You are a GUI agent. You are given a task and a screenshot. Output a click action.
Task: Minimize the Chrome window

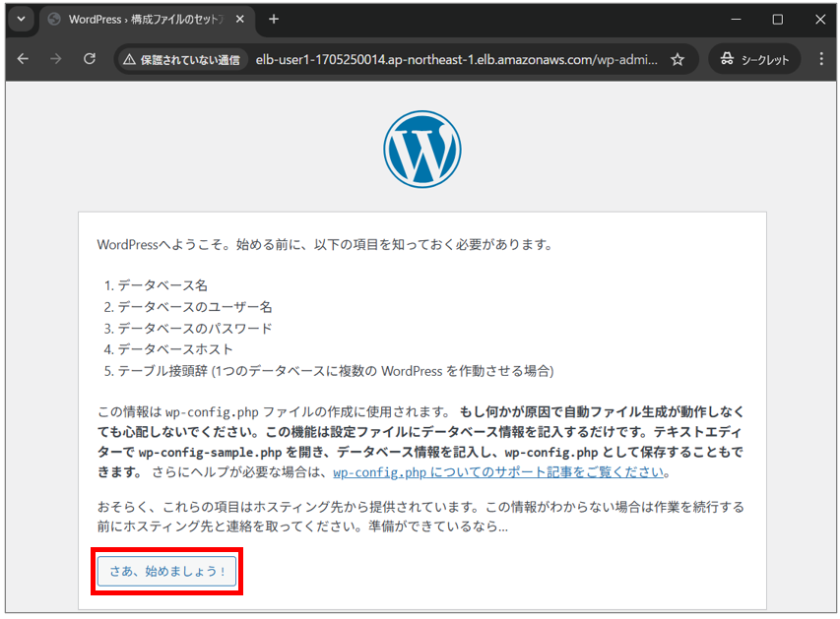[736, 20]
